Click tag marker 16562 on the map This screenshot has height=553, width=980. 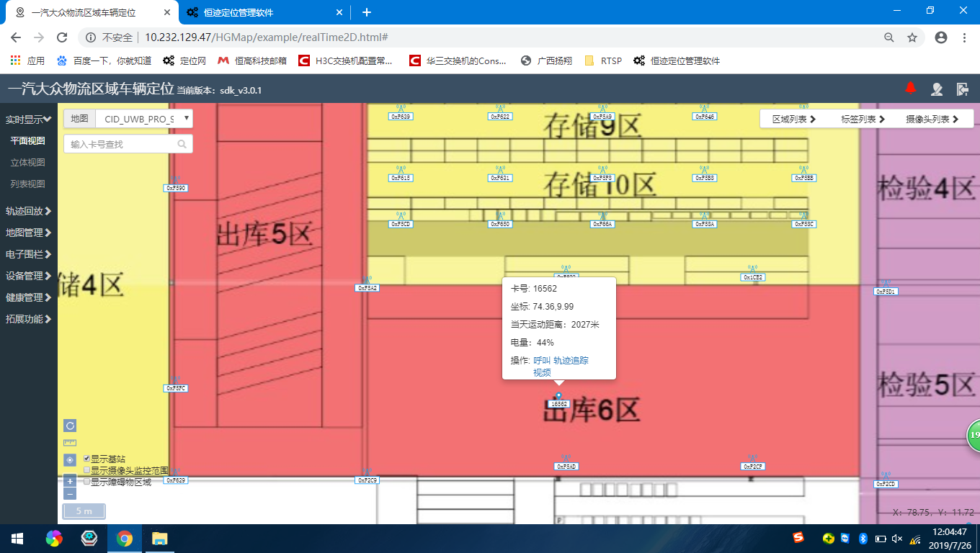(x=559, y=403)
